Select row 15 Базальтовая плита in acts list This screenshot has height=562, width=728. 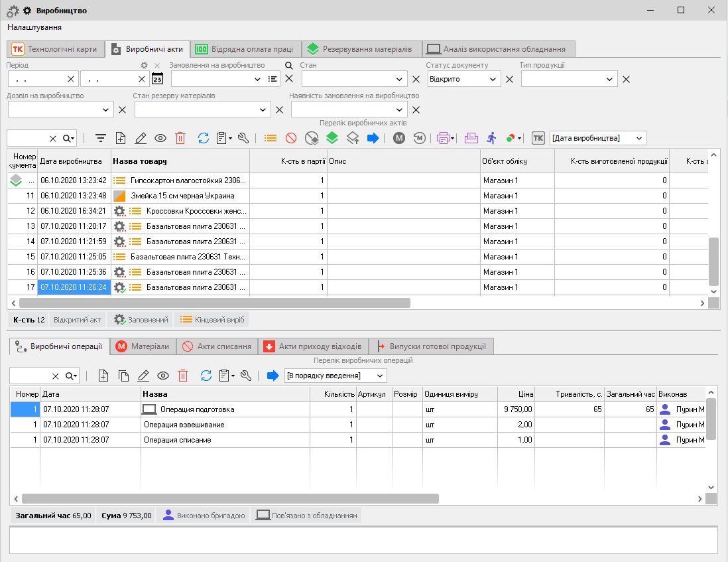click(179, 257)
